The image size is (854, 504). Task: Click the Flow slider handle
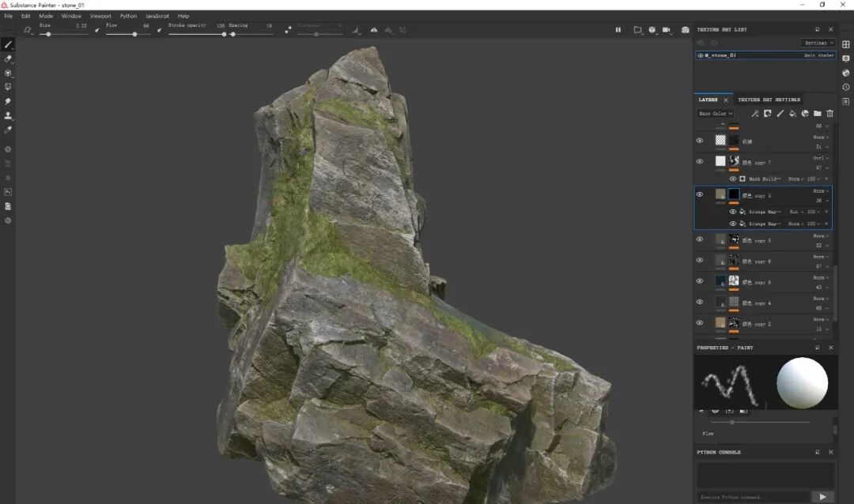click(134, 34)
